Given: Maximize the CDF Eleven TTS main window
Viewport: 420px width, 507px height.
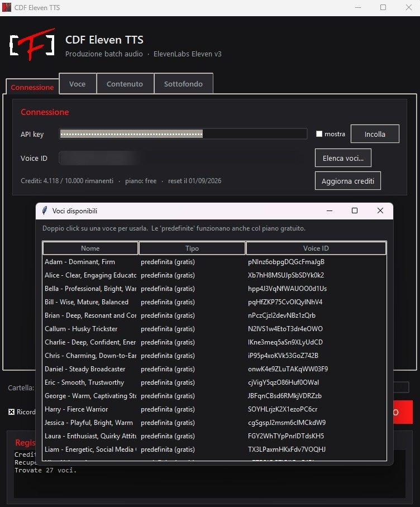Looking at the screenshot, I should (383, 7).
